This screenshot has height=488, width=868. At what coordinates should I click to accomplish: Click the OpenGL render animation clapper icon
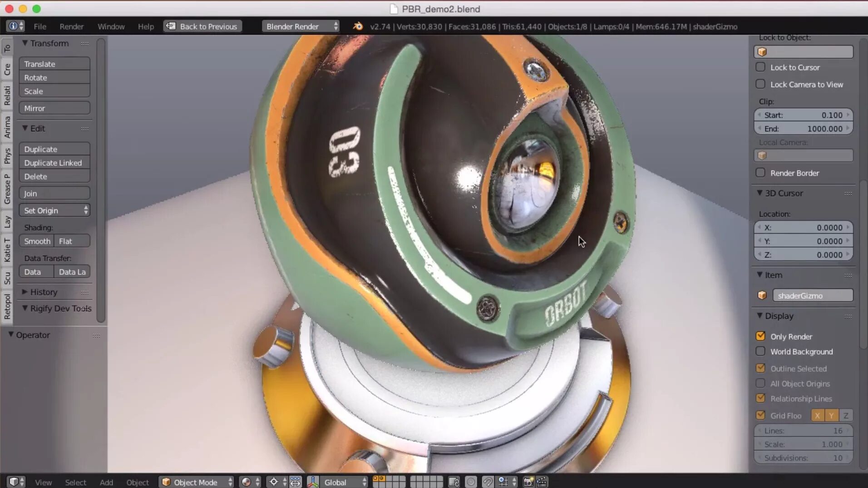[x=542, y=482]
